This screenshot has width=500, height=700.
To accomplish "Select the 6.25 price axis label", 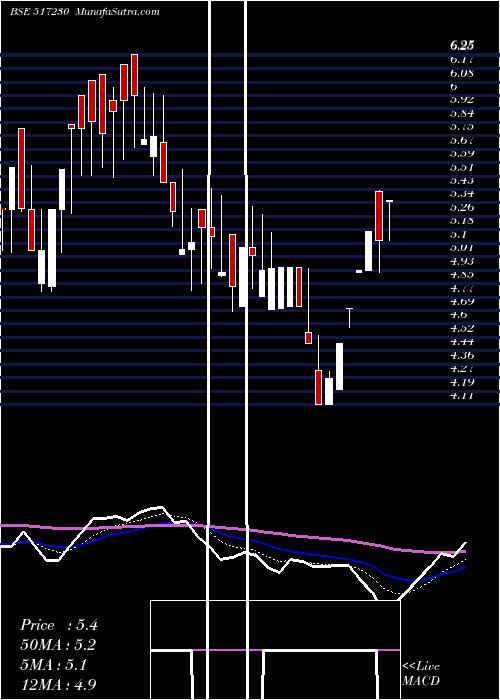I will tap(462, 45).
